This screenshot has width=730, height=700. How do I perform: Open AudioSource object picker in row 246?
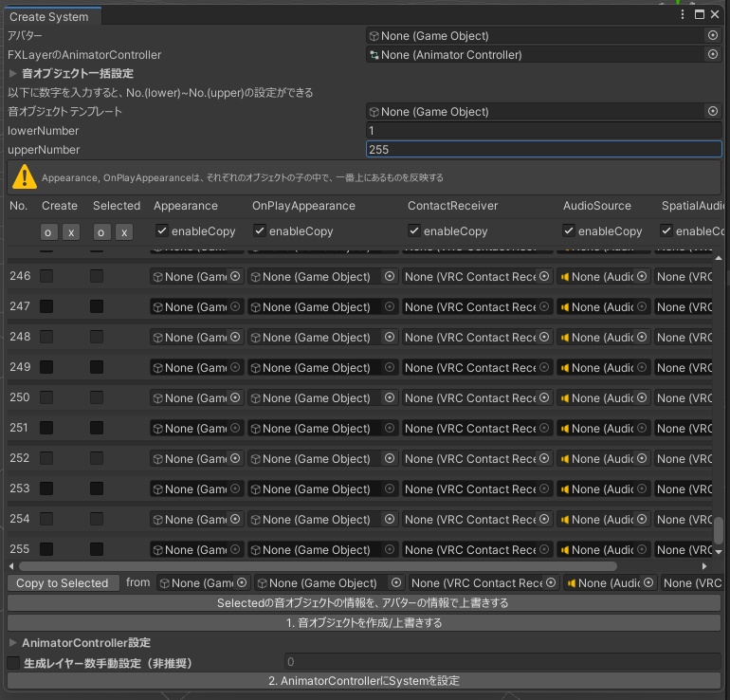[642, 276]
